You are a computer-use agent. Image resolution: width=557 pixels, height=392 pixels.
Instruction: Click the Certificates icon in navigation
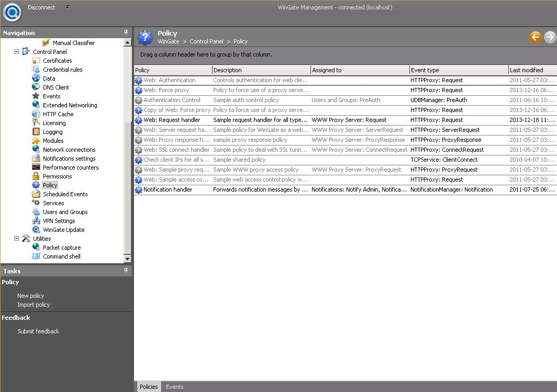(x=36, y=61)
